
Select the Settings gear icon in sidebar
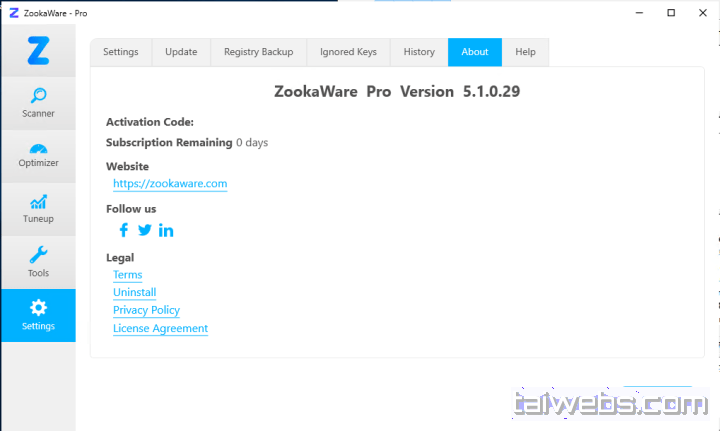[39, 308]
